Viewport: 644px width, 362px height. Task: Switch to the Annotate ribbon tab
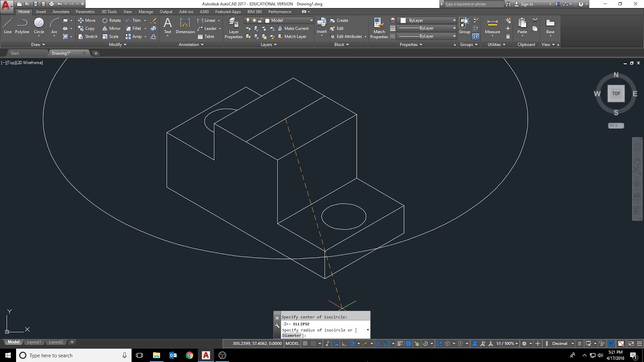tap(61, 12)
